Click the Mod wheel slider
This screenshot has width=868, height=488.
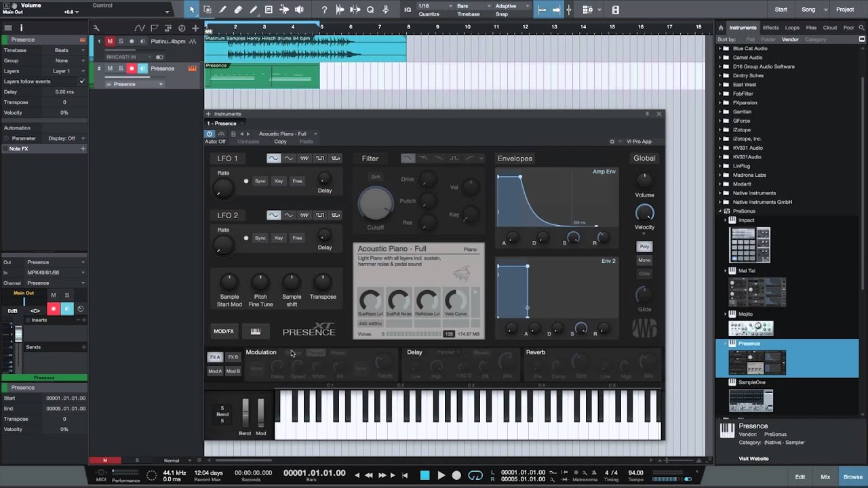pos(260,411)
